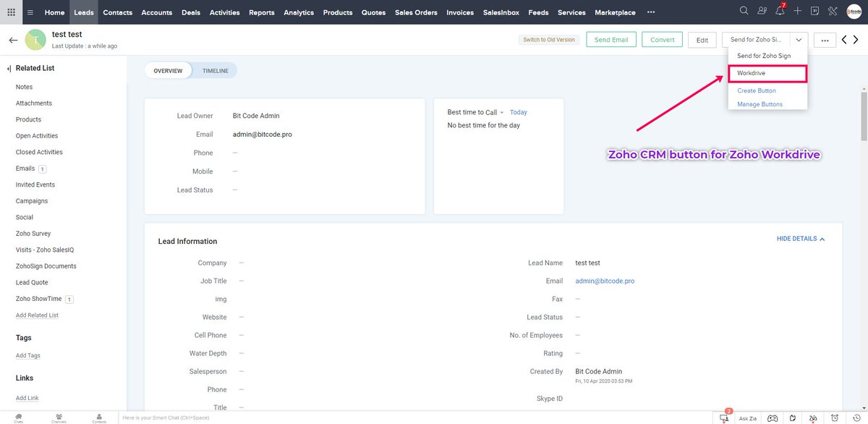Open the gamepad icon in bottom bar
Image resolution: width=868 pixels, height=424 pixels.
(773, 418)
